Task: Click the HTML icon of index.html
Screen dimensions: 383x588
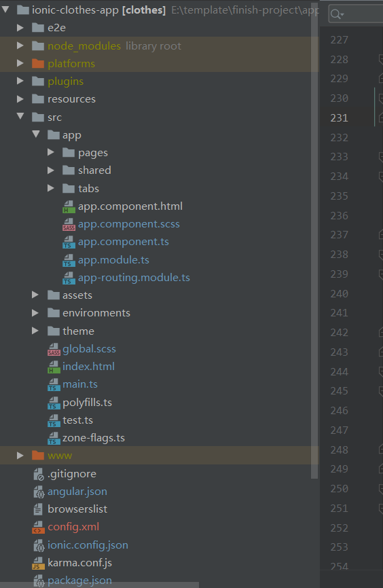Action: tap(54, 367)
